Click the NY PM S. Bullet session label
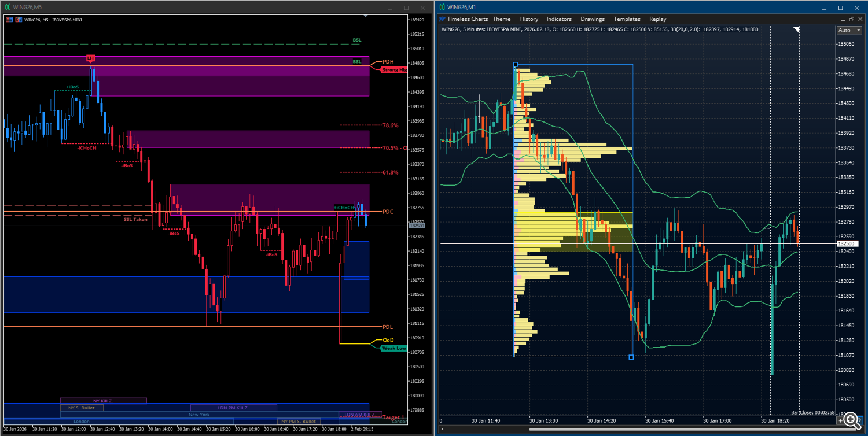This screenshot has width=868, height=436. tap(299, 422)
